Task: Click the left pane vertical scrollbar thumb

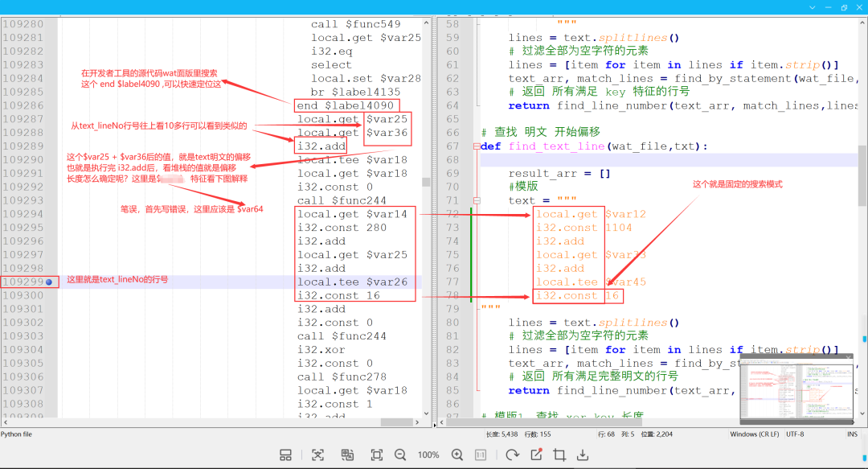Action: click(426, 182)
